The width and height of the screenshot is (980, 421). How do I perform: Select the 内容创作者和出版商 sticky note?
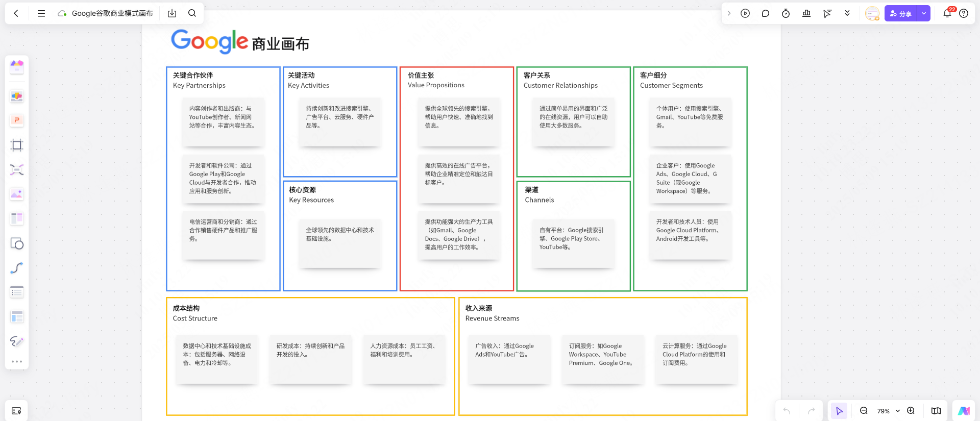pyautogui.click(x=223, y=122)
